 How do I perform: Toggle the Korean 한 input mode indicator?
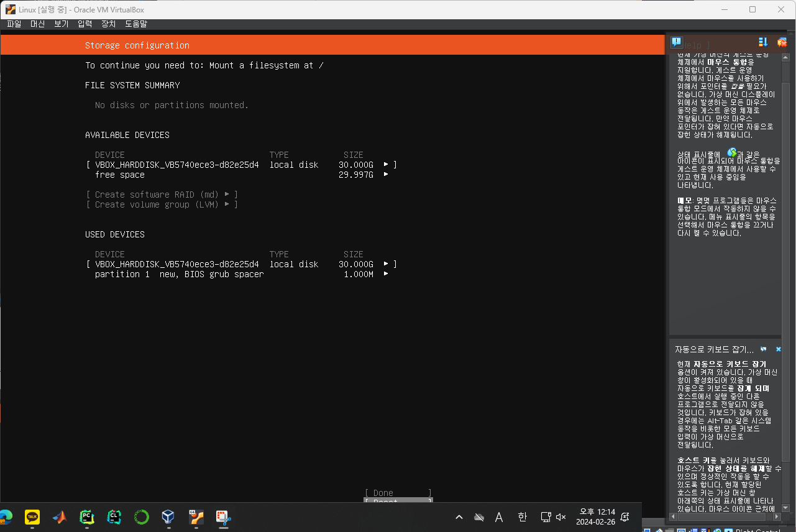(x=522, y=517)
